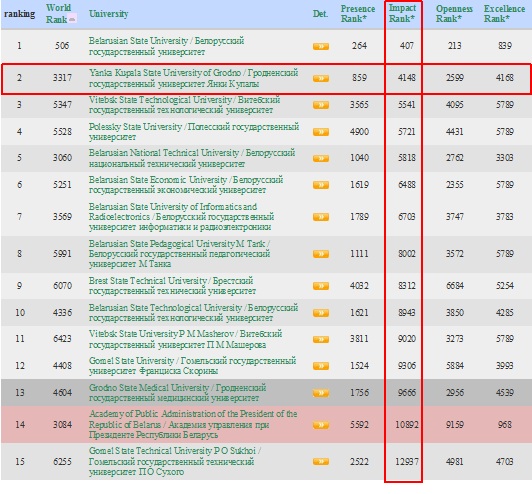The height and width of the screenshot is (494, 532).
Task: Sort by Impact Rank column header
Action: tap(402, 14)
